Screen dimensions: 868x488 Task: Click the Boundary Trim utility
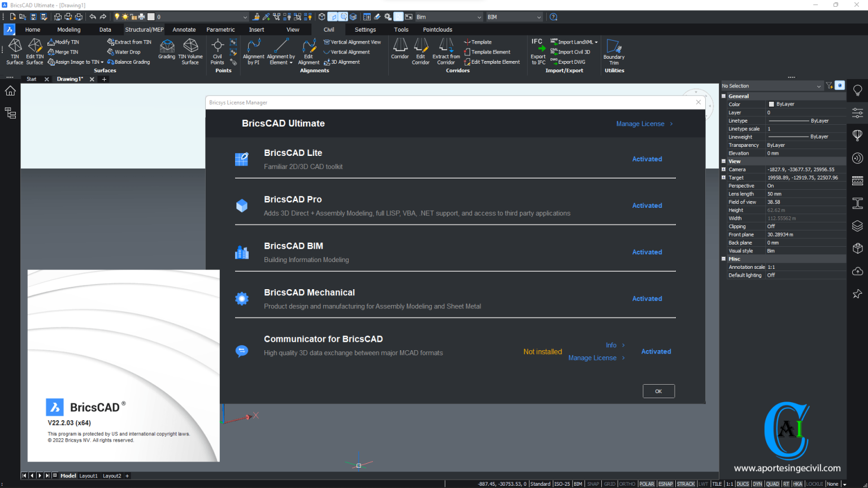point(614,51)
